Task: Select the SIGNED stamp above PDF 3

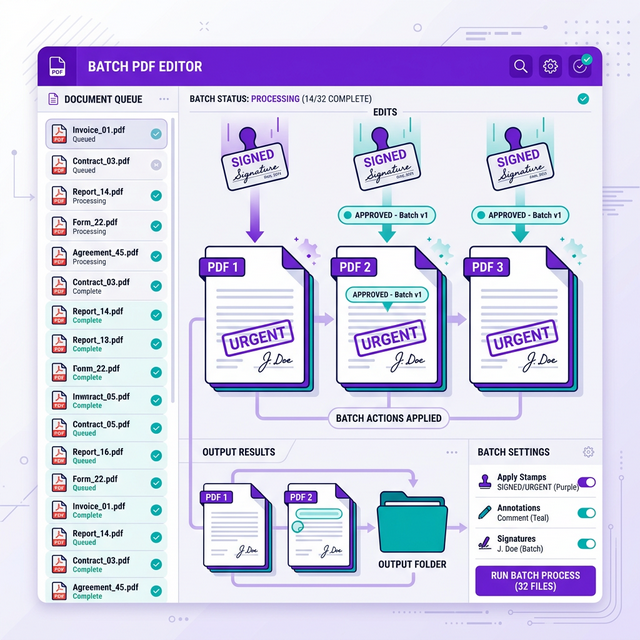Action: point(520,161)
